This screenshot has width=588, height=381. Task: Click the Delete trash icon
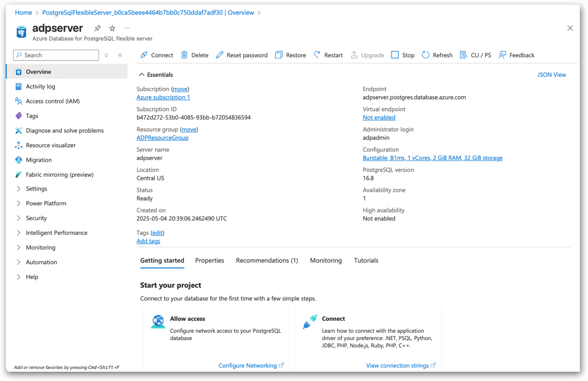184,55
